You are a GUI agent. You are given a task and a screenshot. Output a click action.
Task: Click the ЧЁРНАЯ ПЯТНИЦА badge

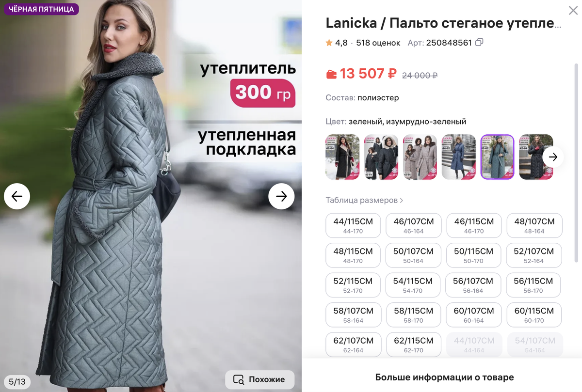[41, 9]
